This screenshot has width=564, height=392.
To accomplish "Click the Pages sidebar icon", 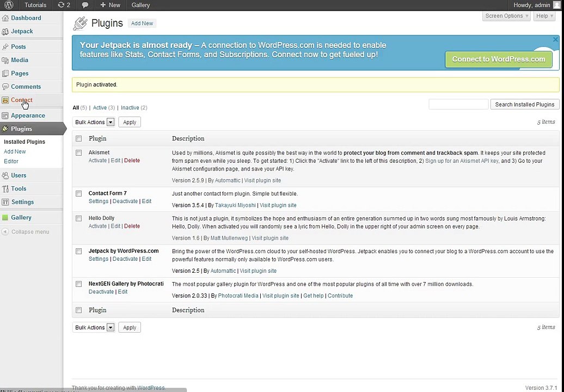I will pos(5,73).
